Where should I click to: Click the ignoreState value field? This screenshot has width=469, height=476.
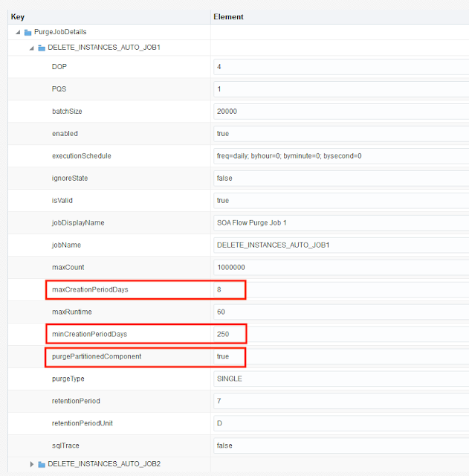[341, 178]
